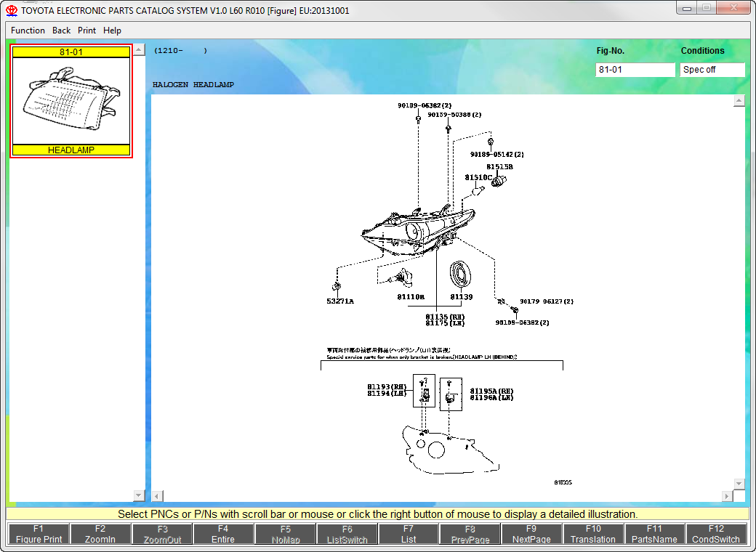The width and height of the screenshot is (756, 552).
Task: Click the 81515B bulb socket drawing
Action: point(499,182)
